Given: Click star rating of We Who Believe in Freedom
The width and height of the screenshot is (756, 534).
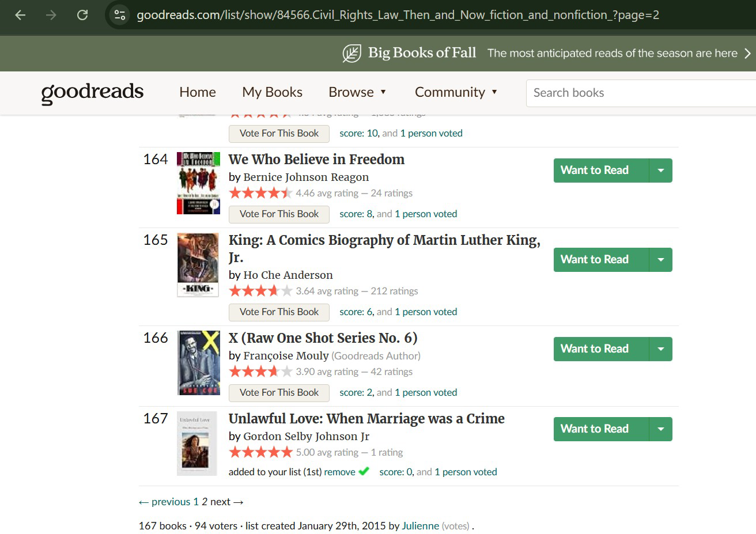Looking at the screenshot, I should [260, 193].
